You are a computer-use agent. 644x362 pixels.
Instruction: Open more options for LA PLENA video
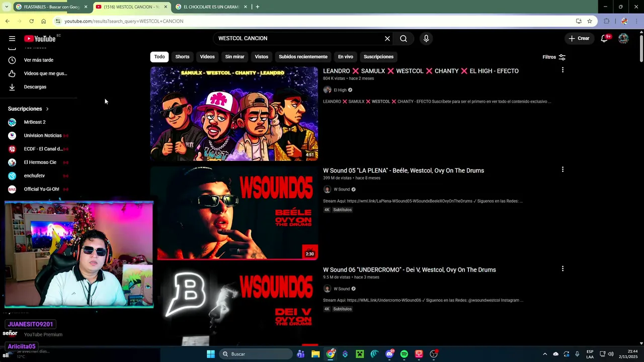coord(562,169)
